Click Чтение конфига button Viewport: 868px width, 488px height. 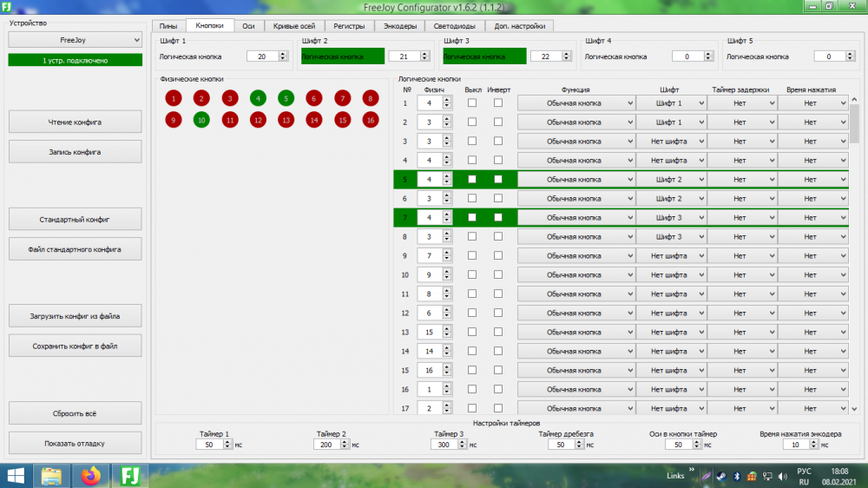coord(76,122)
